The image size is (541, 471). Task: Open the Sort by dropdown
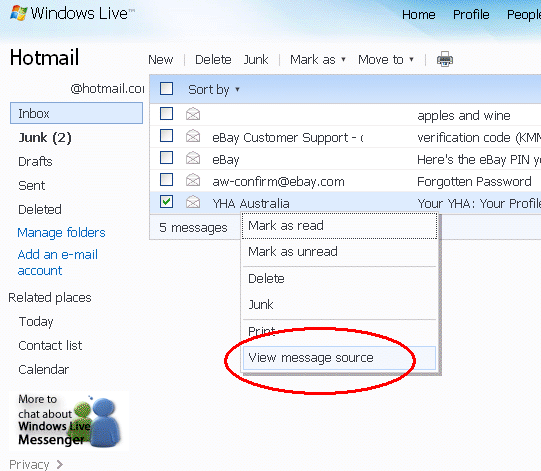click(214, 90)
